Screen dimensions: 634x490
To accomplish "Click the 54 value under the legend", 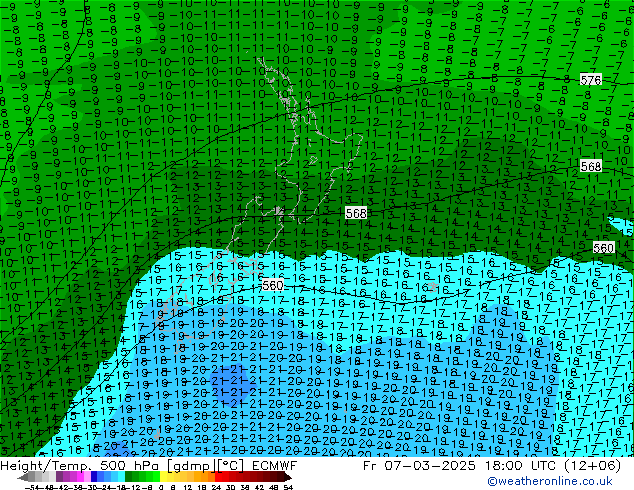I will pyautogui.click(x=288, y=488).
